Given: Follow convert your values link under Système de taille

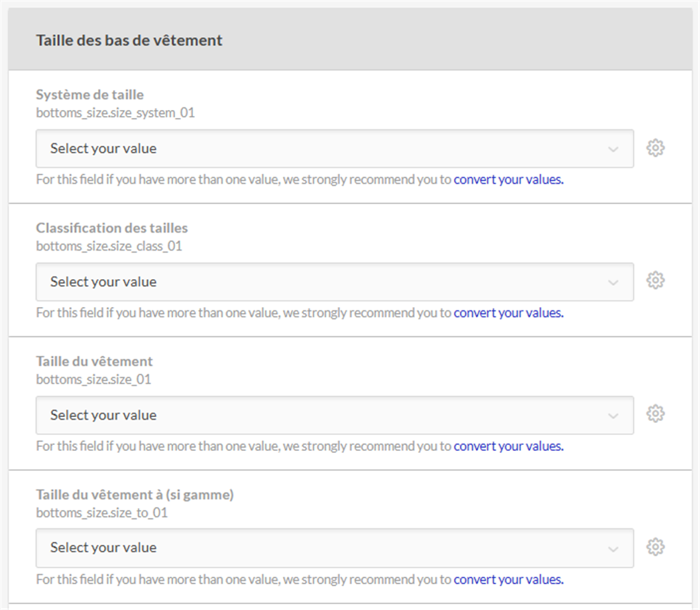Looking at the screenshot, I should [508, 180].
